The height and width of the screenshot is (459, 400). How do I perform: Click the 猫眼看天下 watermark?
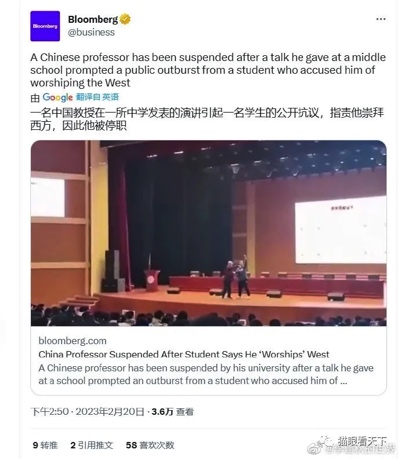362,442
